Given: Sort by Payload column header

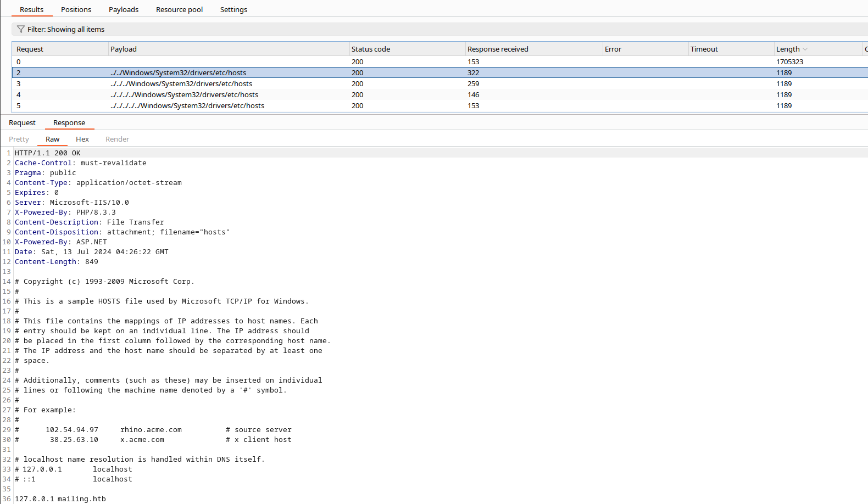Looking at the screenshot, I should [229, 49].
